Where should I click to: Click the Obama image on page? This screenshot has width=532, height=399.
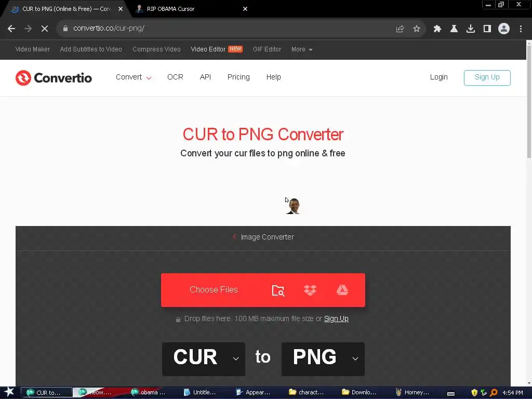pos(294,206)
